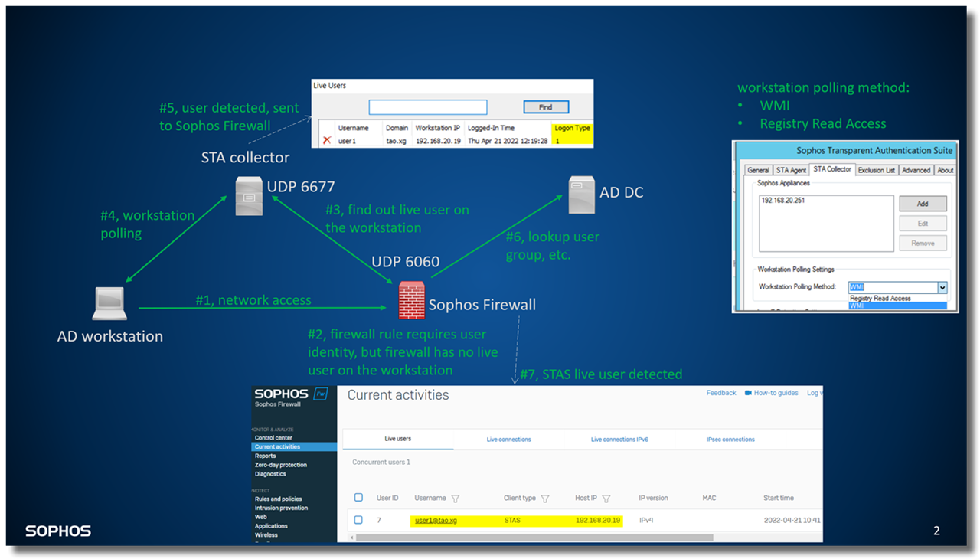Screen dimensions: 980x559
Task: Click the Start time column header
Action: tap(779, 498)
